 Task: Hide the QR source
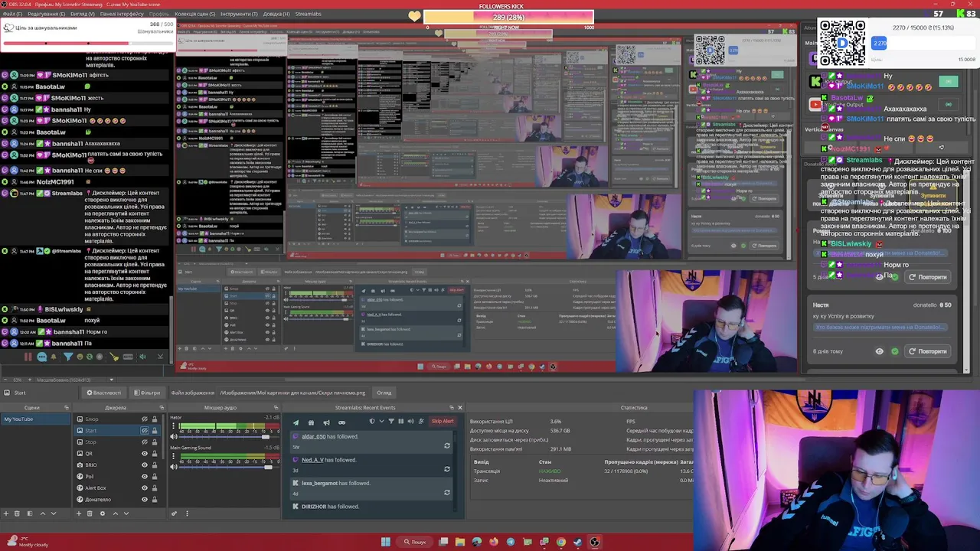[145, 454]
